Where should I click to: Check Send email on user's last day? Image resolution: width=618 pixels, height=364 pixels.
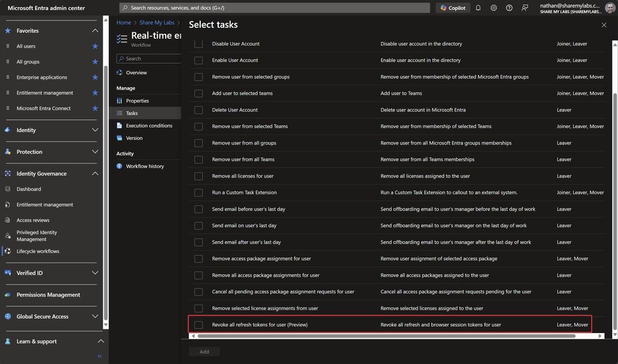coord(198,226)
